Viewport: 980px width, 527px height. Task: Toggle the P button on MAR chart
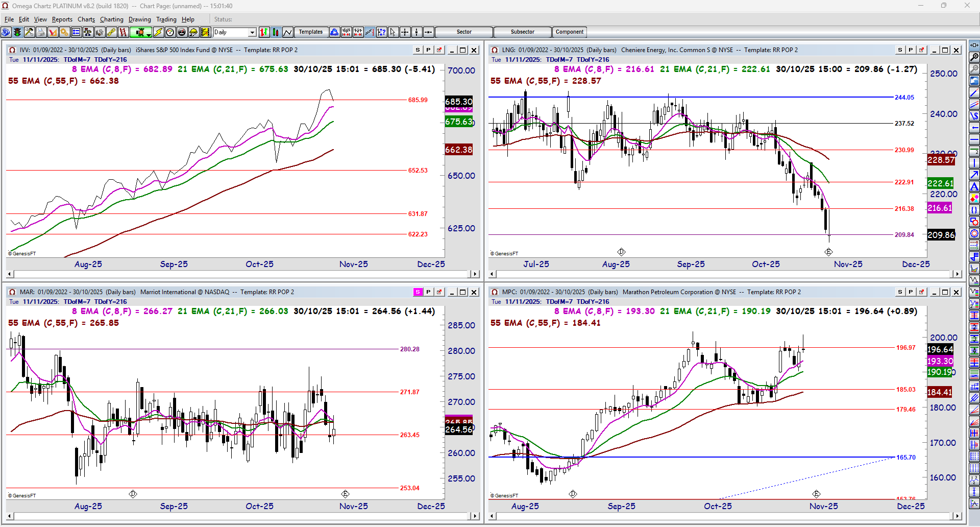coord(428,292)
